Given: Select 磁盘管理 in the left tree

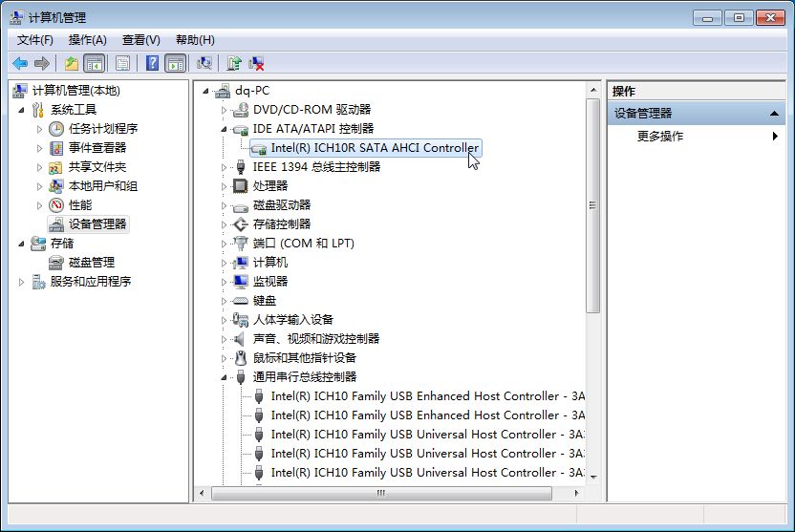Looking at the screenshot, I should coord(92,263).
